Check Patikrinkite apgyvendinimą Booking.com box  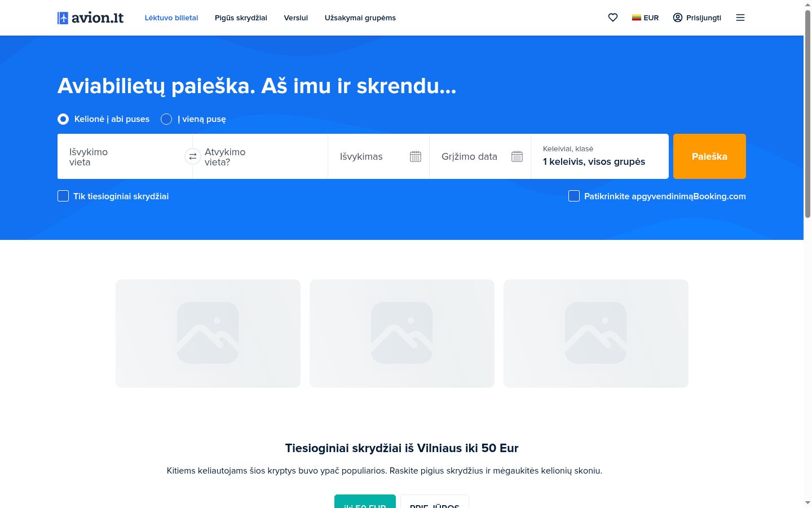[574, 196]
